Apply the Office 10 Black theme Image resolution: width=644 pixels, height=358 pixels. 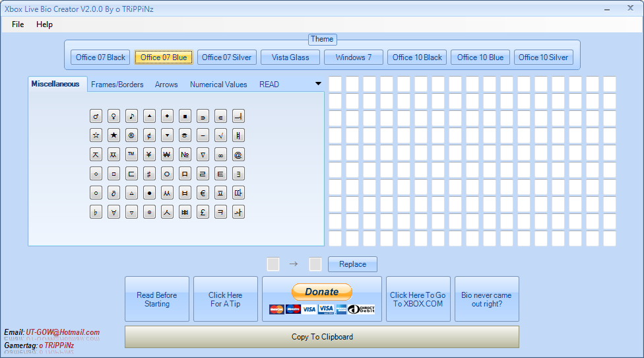pos(417,57)
